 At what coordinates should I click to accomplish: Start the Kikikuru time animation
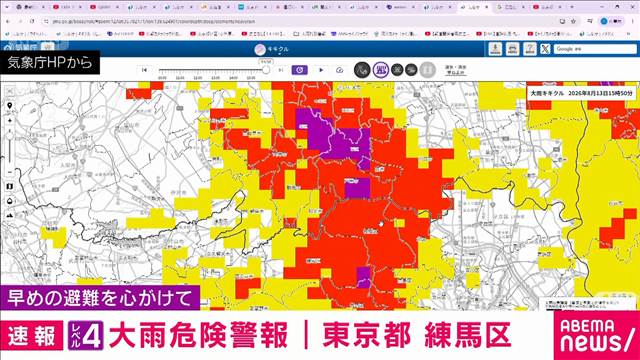pyautogui.click(x=321, y=70)
